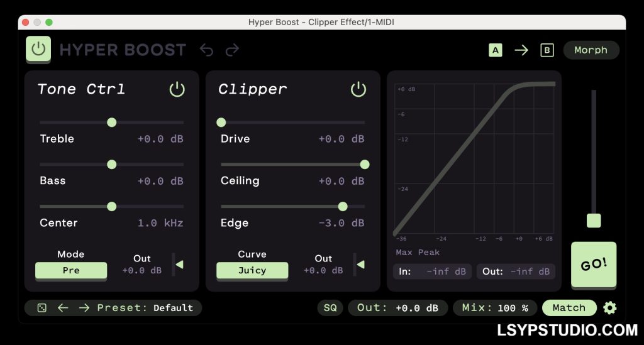Close the Hyper Boost window
This screenshot has width=644, height=345.
coord(25,22)
